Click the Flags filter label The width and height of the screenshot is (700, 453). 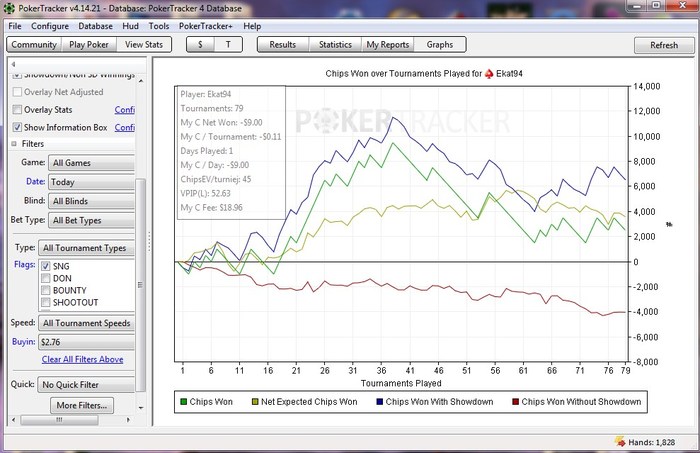tap(25, 264)
